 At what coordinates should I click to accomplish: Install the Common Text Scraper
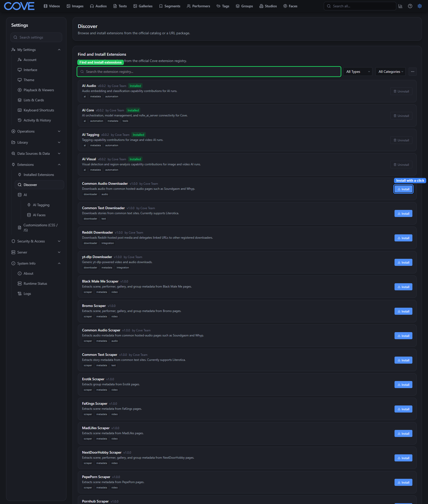[403, 360]
